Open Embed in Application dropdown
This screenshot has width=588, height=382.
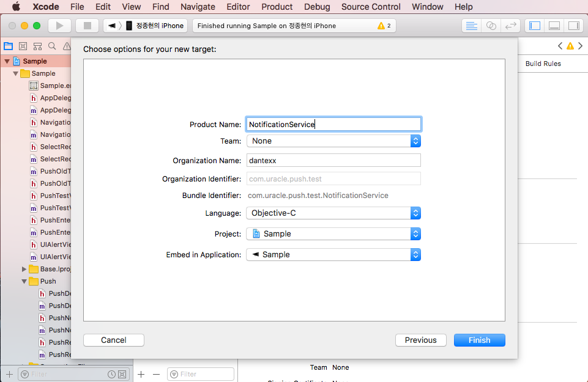[x=333, y=255]
